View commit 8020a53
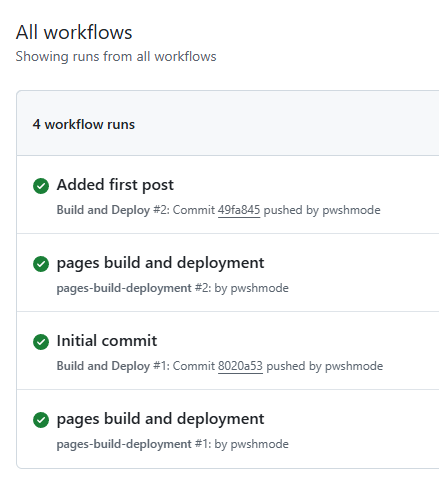 pos(240,366)
